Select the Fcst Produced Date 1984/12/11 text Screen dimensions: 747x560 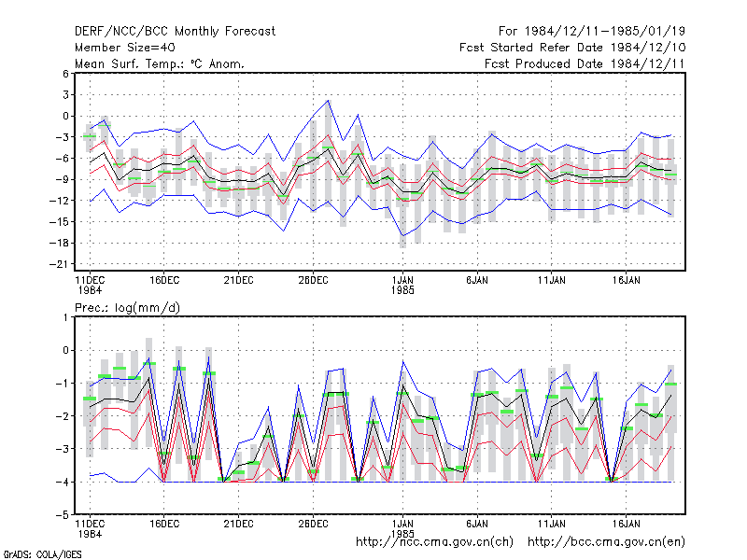click(x=585, y=63)
